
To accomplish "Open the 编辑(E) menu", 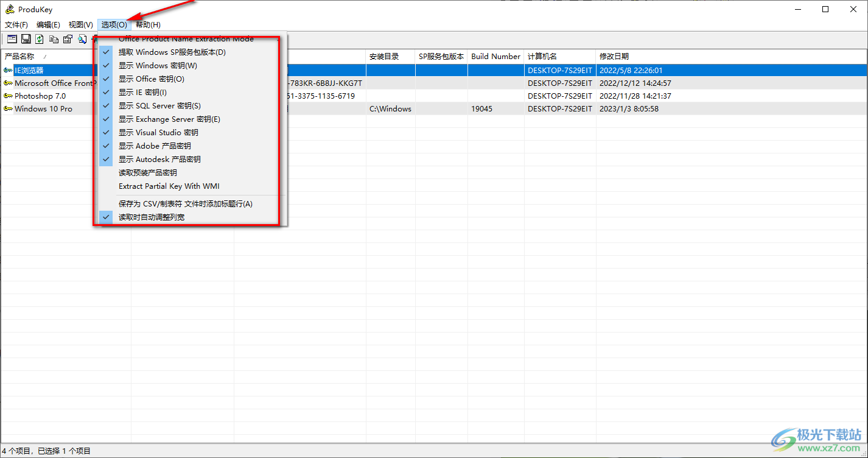I will pos(48,25).
